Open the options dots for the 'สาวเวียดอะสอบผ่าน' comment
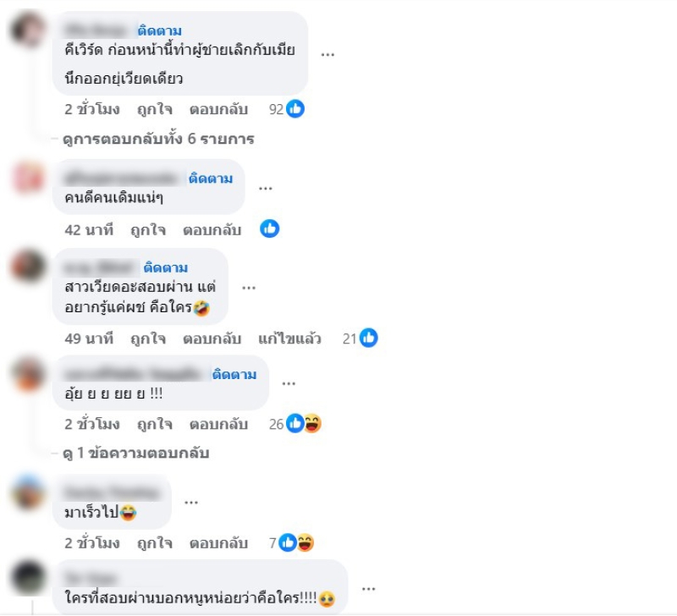 point(249,288)
